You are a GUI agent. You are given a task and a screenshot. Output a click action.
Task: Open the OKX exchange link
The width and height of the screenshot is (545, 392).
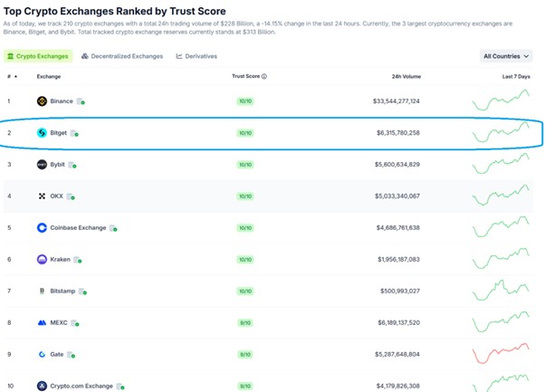(x=57, y=196)
